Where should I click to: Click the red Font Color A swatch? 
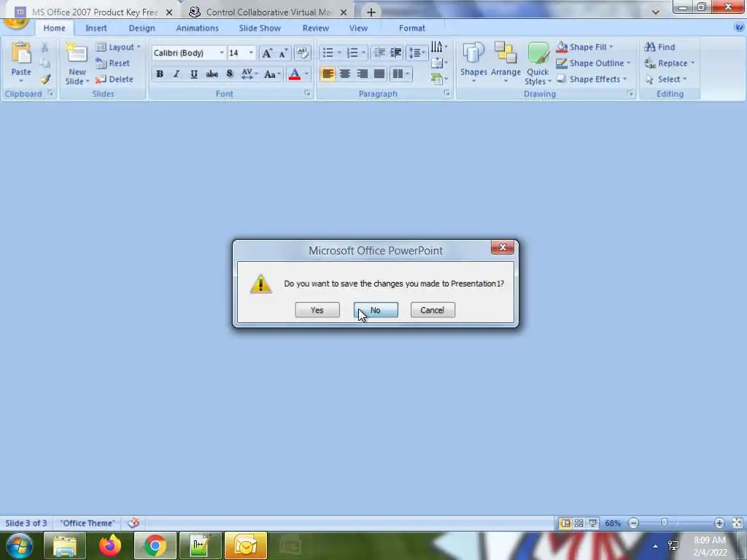click(295, 74)
